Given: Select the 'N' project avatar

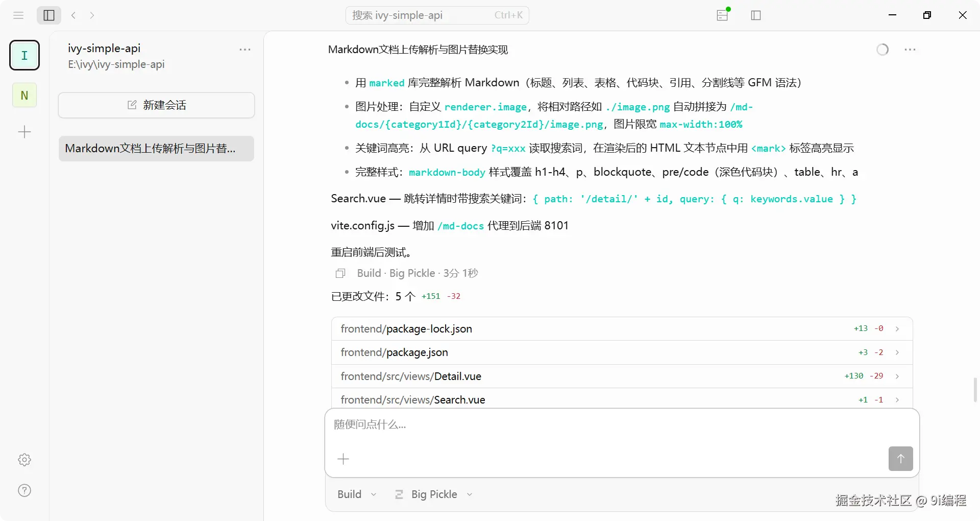Looking at the screenshot, I should (x=24, y=95).
